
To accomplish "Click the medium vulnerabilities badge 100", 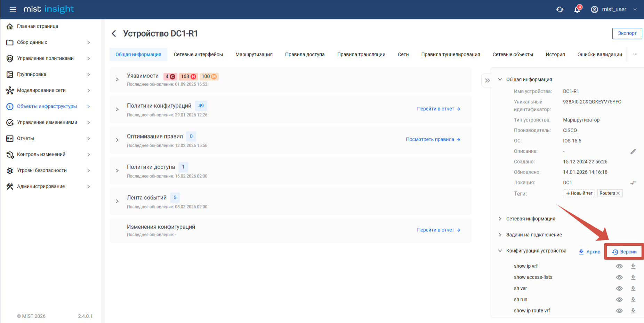I will point(209,77).
